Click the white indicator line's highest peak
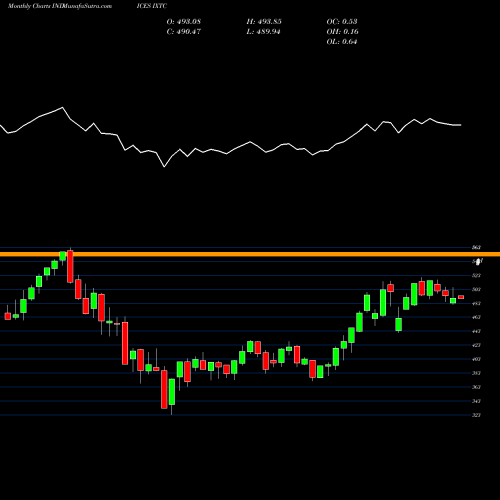Screen dimensions: 500x500 coord(62,108)
